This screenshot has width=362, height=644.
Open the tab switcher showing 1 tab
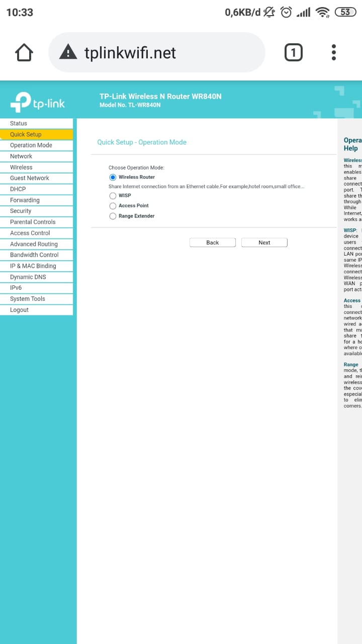point(294,52)
